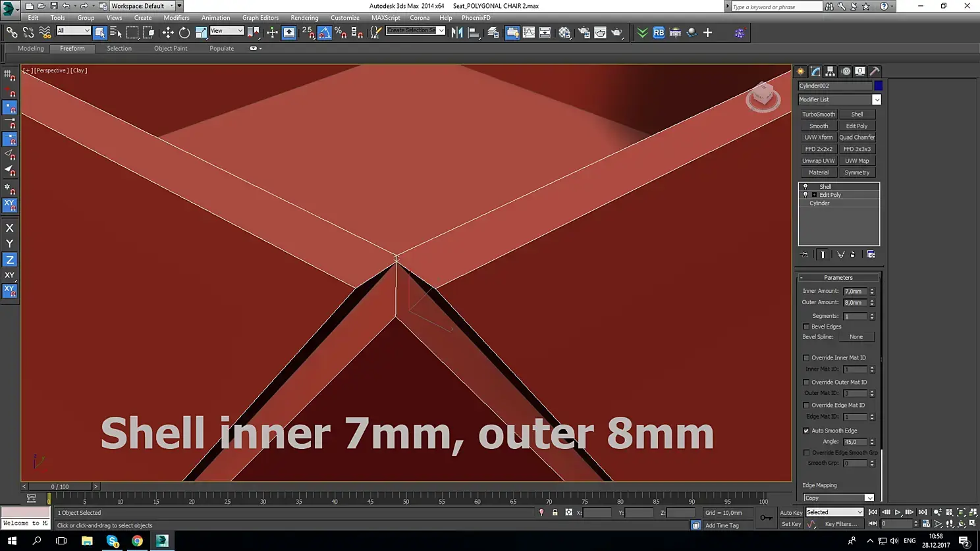Toggle visibility bulb of Shell modifier

tap(805, 186)
